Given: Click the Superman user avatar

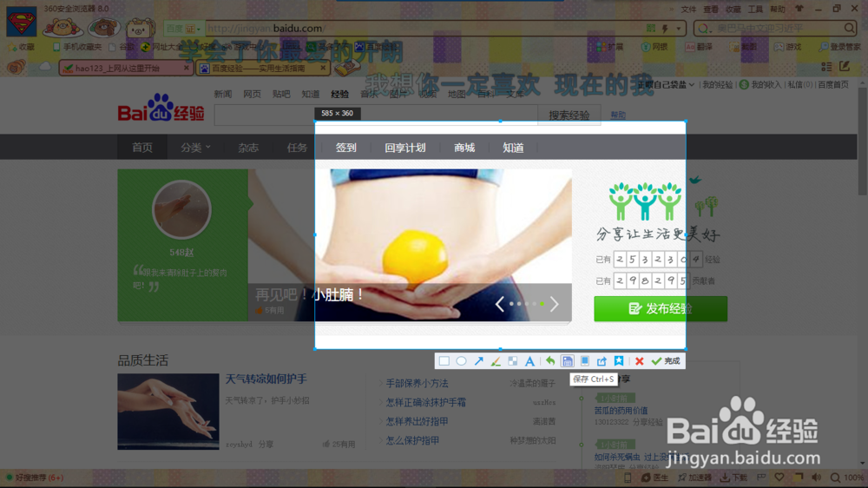Looking at the screenshot, I should point(22,21).
